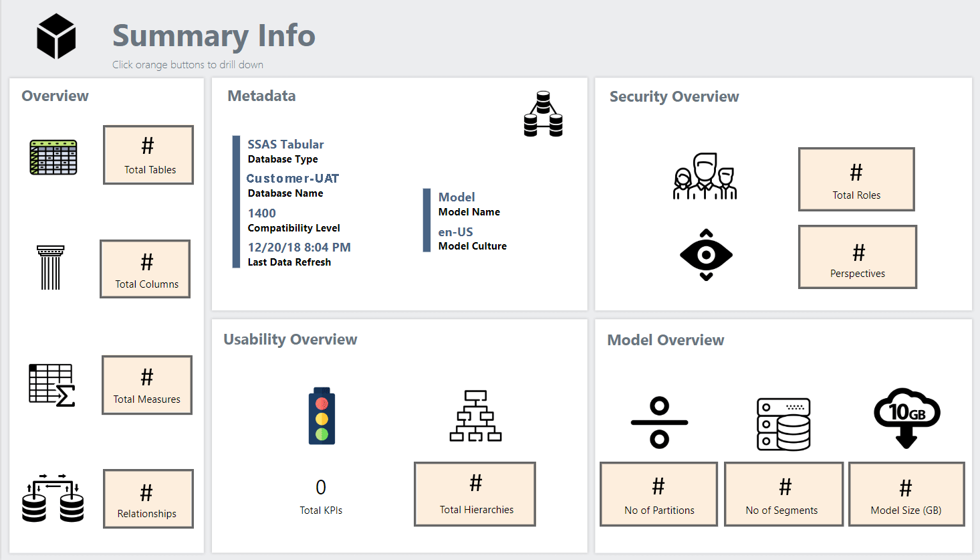Image resolution: width=980 pixels, height=560 pixels.
Task: Click the metadata database cluster icon
Action: tap(543, 114)
